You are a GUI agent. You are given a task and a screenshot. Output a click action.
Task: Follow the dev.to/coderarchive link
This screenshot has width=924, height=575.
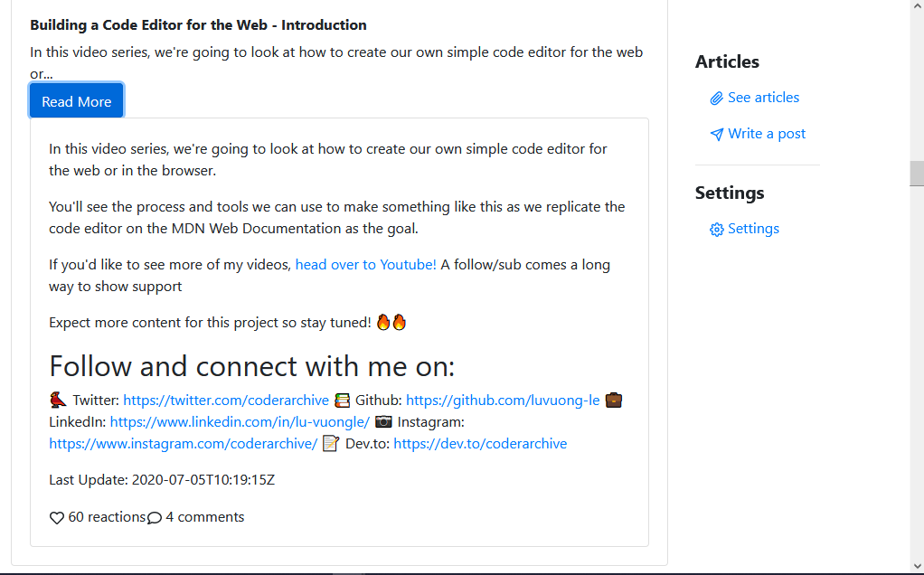(x=480, y=443)
